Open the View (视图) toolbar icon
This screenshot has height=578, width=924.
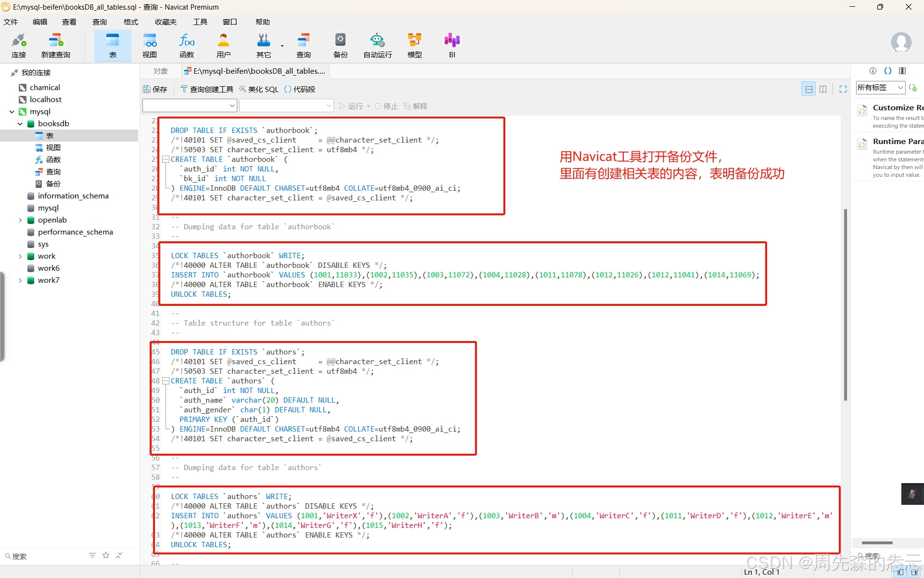pos(150,46)
